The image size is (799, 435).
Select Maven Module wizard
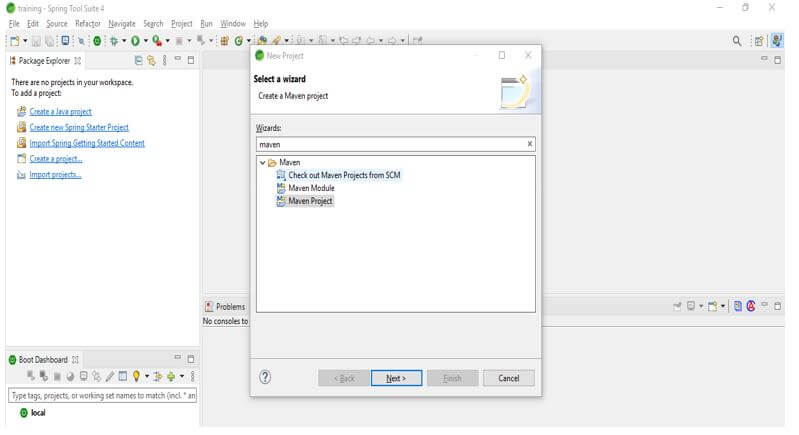point(311,188)
